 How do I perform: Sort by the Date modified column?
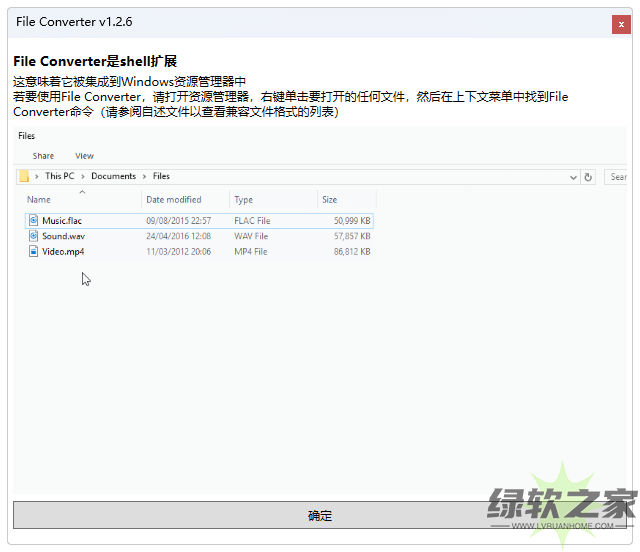tap(173, 200)
